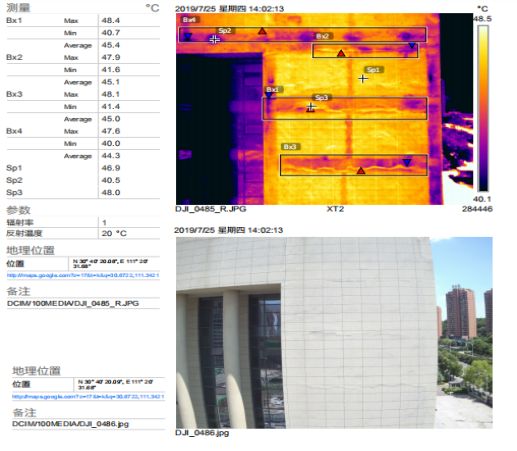The image size is (517, 451).
Task: Click the reflected temperature 20 °C field
Action: pos(129,233)
